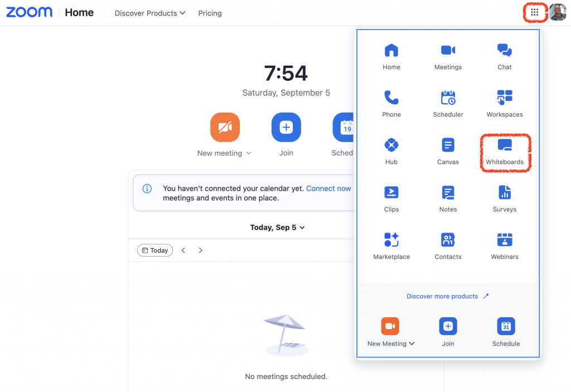Expand options next to orange New meeting
Image resolution: width=571 pixels, height=392 pixels.
click(249, 153)
